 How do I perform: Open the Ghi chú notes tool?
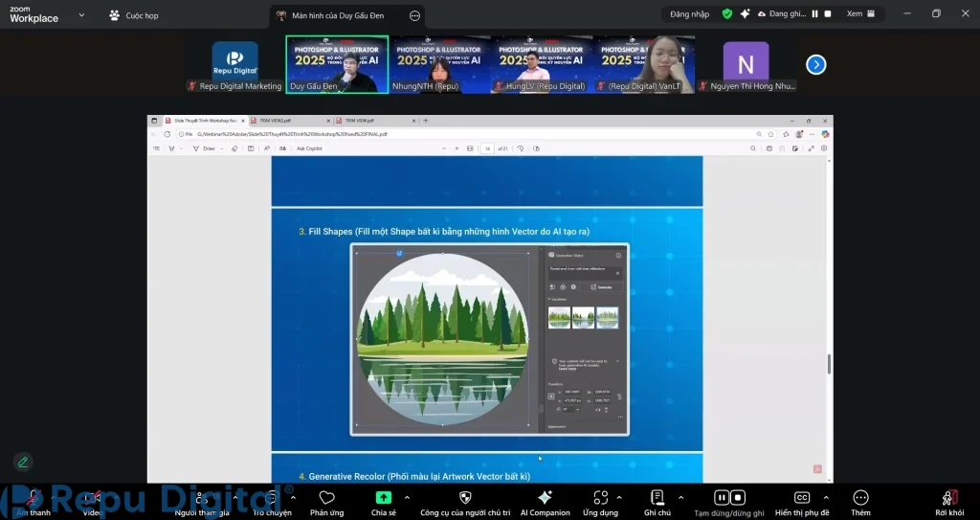[657, 498]
